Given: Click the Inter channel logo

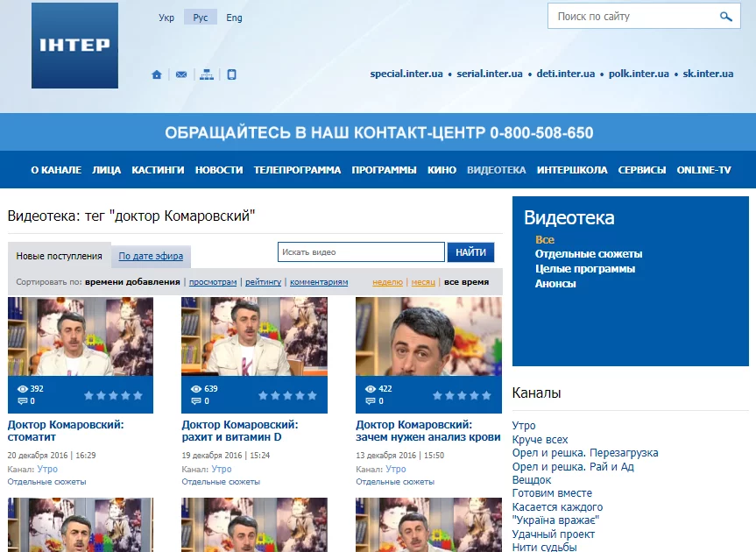Looking at the screenshot, I should coord(74,46).
